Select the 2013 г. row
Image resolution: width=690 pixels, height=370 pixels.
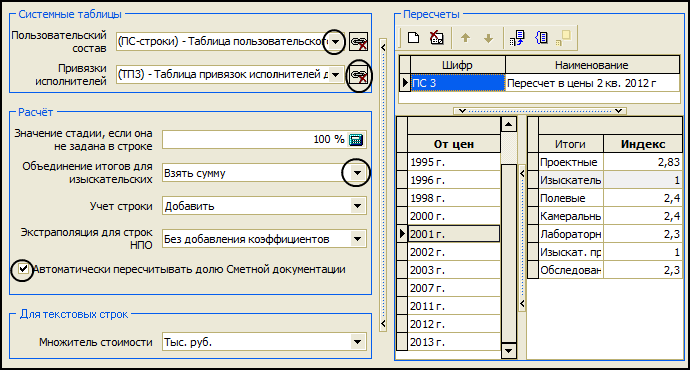(x=454, y=342)
